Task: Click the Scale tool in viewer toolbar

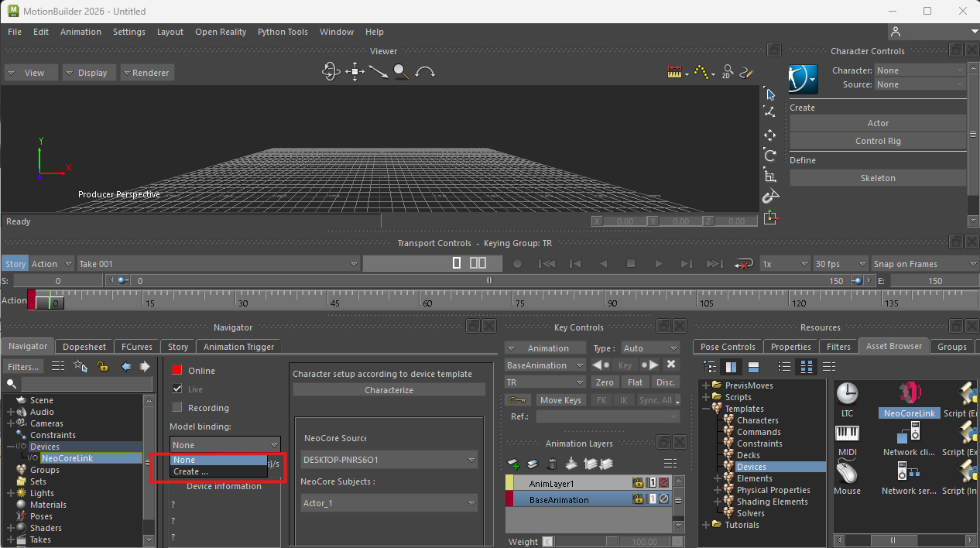Action: (769, 176)
